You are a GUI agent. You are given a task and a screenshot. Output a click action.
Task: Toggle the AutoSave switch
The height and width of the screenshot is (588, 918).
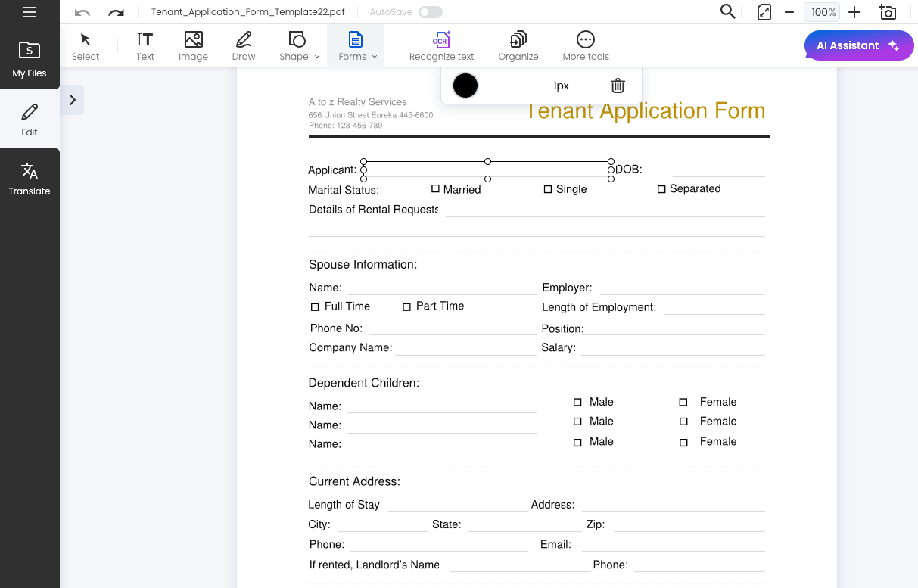(x=430, y=12)
